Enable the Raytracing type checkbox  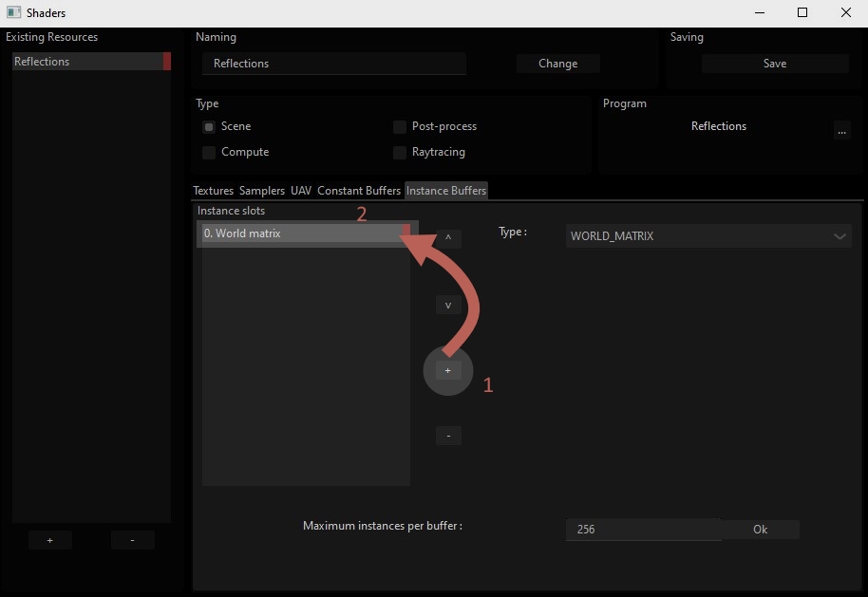(400, 153)
